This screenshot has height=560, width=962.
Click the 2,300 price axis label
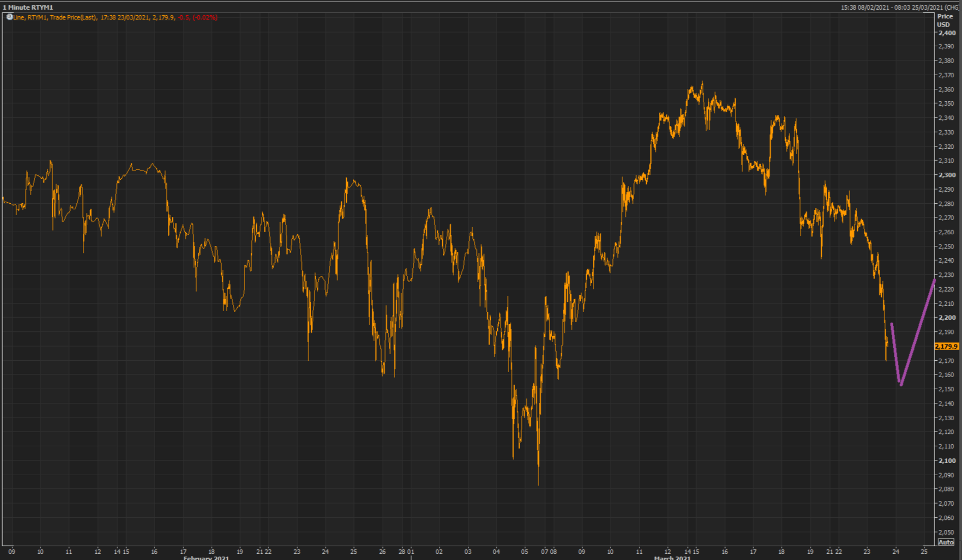coord(947,175)
